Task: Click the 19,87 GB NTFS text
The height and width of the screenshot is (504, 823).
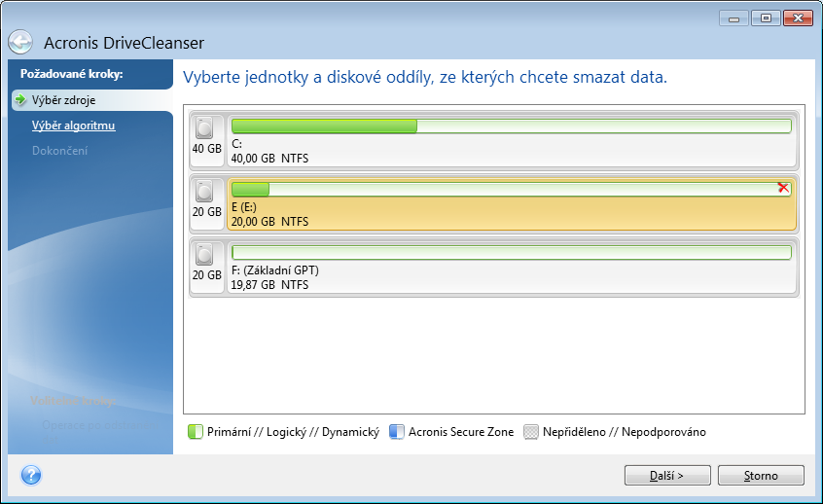Action: tap(269, 284)
